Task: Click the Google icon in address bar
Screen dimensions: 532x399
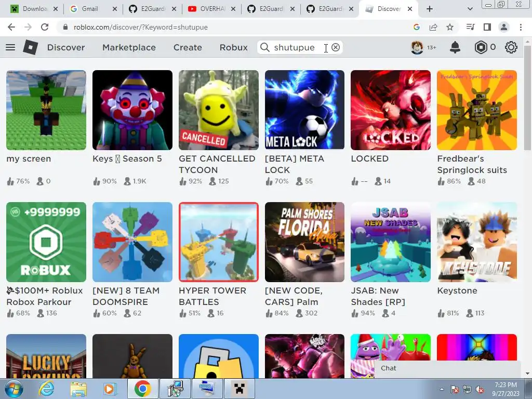Action: (417, 27)
